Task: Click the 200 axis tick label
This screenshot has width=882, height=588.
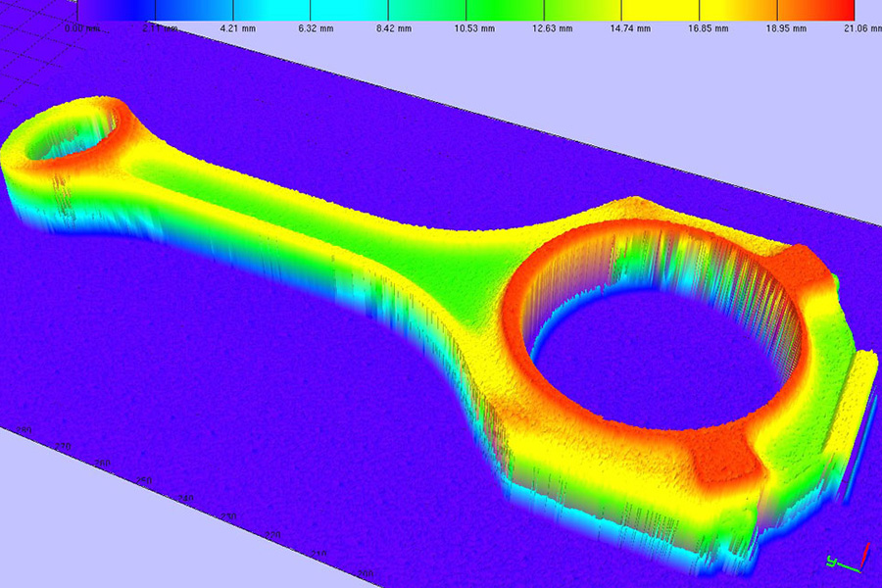Action: pos(366,573)
